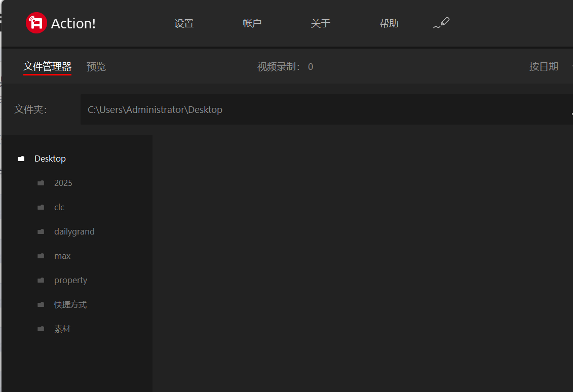Click the folder icon beside clc
The height and width of the screenshot is (392, 573).
point(41,207)
